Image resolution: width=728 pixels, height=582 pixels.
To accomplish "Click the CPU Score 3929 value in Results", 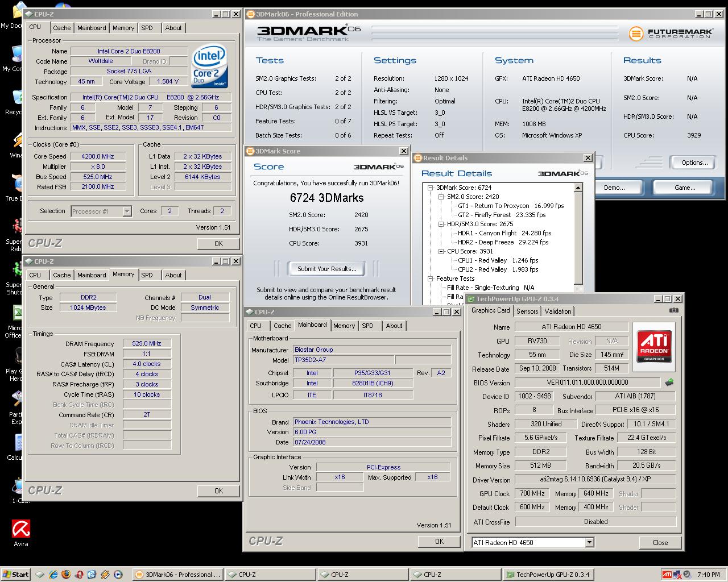I will (694, 135).
